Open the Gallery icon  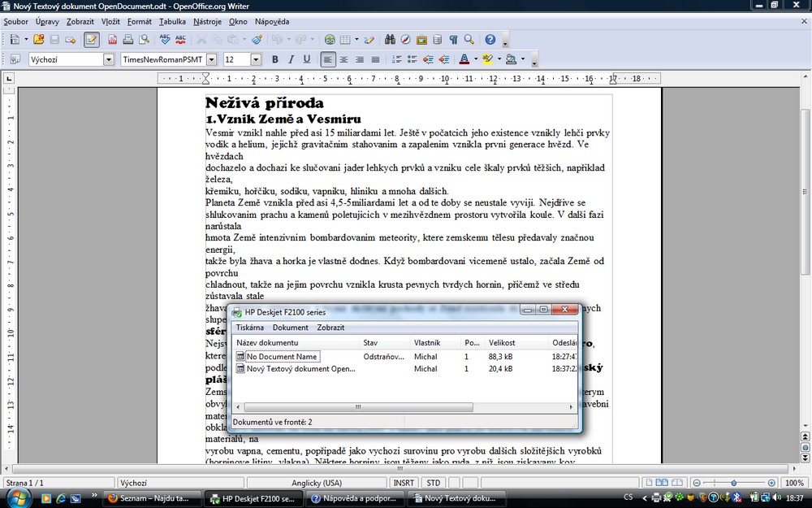(x=421, y=39)
